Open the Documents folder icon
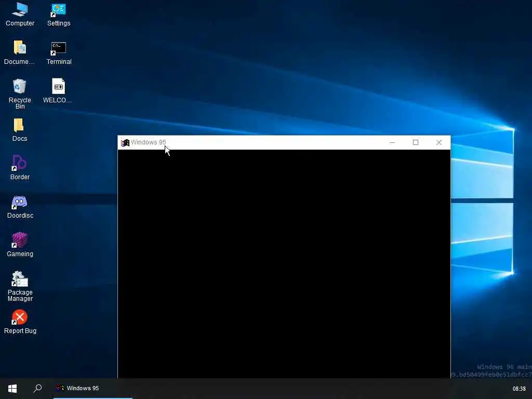This screenshot has height=399, width=532. click(x=19, y=52)
